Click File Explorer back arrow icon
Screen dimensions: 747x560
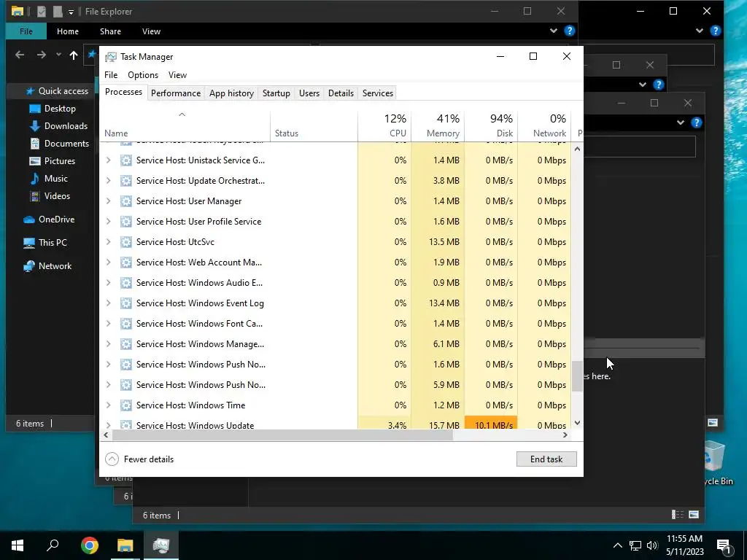[20, 55]
